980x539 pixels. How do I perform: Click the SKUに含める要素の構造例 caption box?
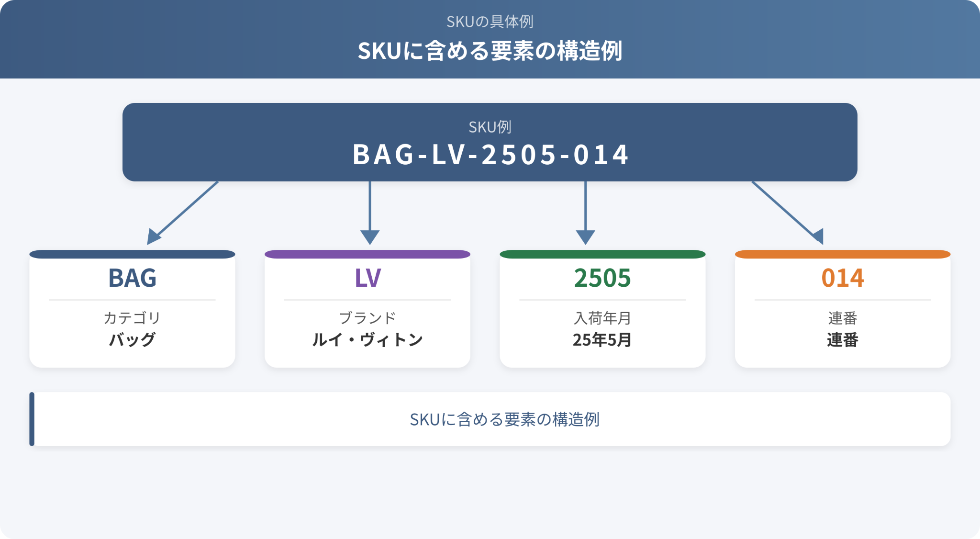click(x=490, y=419)
